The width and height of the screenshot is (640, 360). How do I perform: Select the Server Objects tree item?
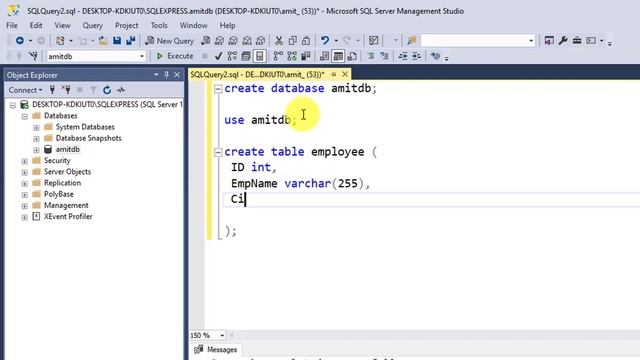67,172
